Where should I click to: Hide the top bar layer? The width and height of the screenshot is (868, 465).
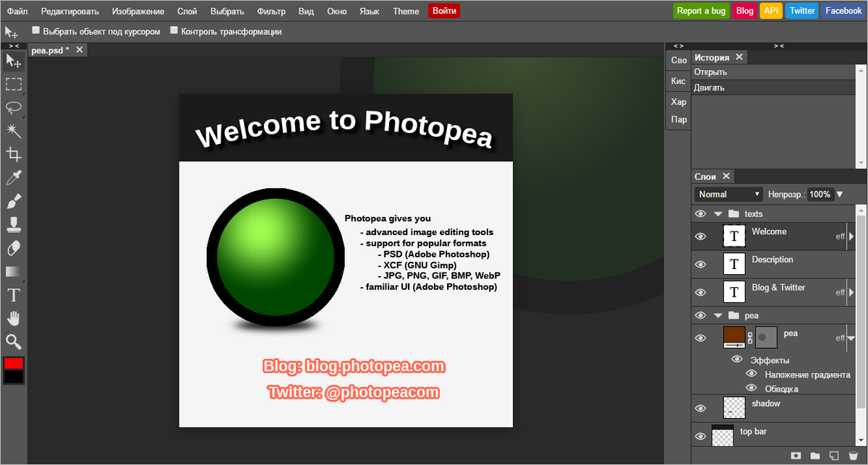tap(700, 436)
